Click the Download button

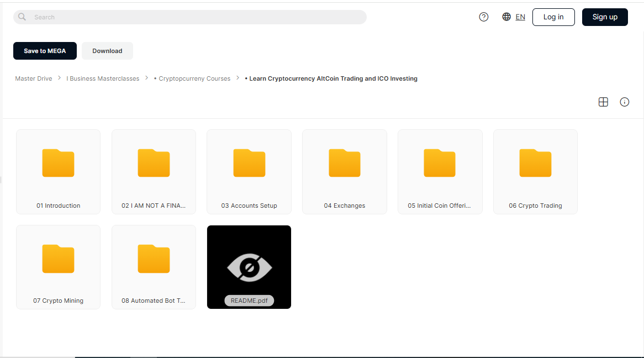pos(107,51)
